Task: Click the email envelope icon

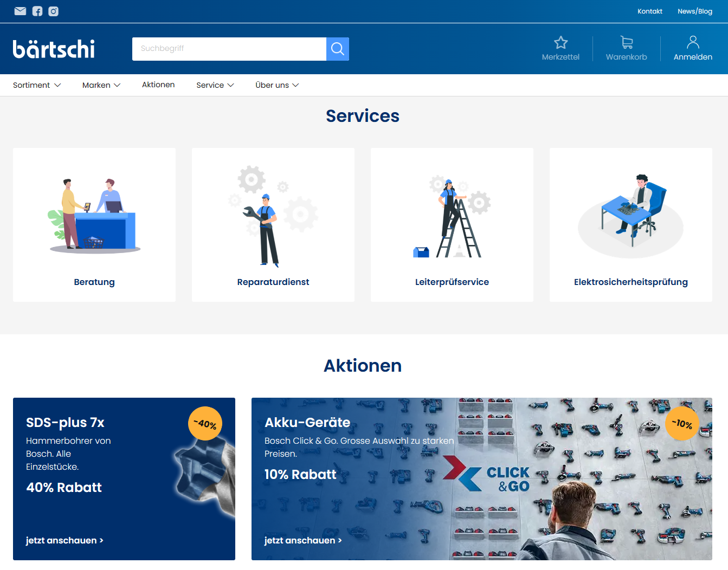Action: 20,11
